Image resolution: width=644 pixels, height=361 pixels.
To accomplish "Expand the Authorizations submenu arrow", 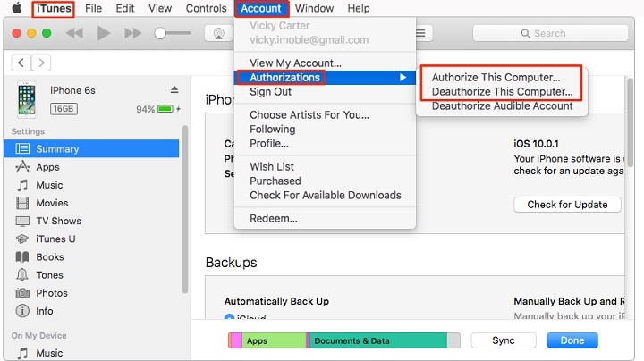I will point(402,77).
